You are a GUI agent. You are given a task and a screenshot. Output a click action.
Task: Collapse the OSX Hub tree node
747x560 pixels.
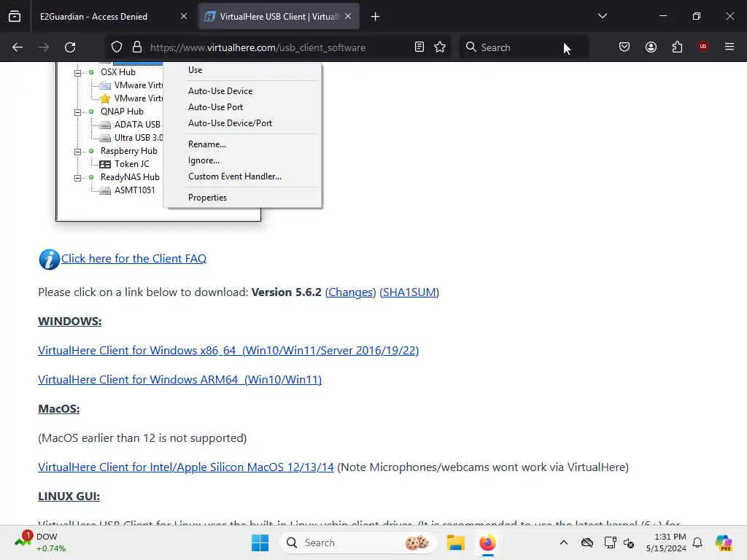[77, 73]
